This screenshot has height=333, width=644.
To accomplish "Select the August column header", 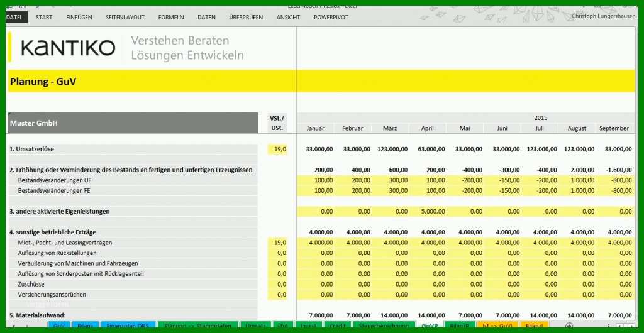I will tap(577, 128).
